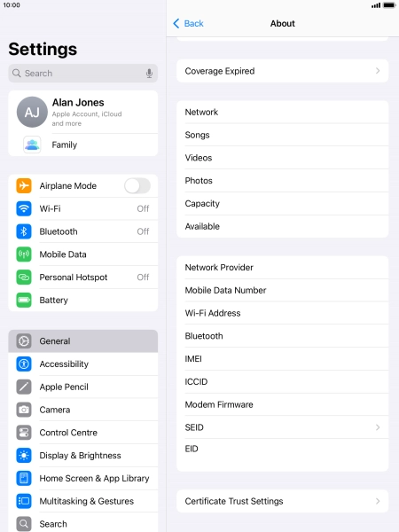Viewport: 399px width, 532px height.
Task: Open the SEID row chevron
Action: [x=378, y=427]
